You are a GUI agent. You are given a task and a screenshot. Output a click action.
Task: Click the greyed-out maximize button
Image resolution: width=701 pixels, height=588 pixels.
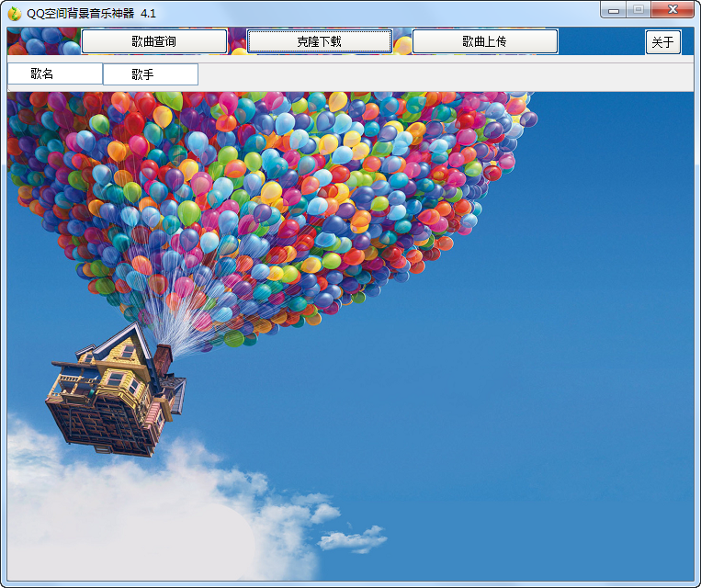click(638, 10)
